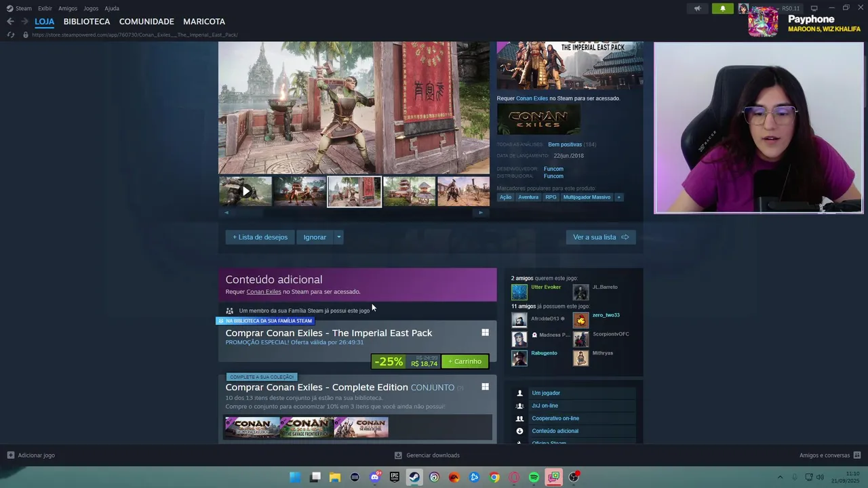Open Gerenciar downloads
Image resolution: width=868 pixels, height=488 pixels.
[427, 455]
